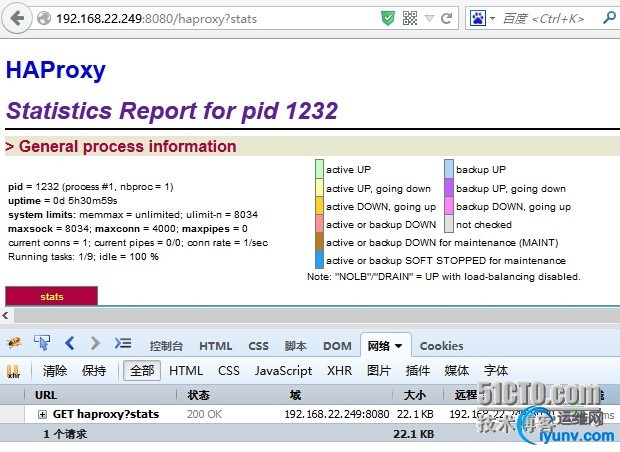Click the 22.1 KB size cell
This screenshot has height=452, width=620.
(415, 414)
